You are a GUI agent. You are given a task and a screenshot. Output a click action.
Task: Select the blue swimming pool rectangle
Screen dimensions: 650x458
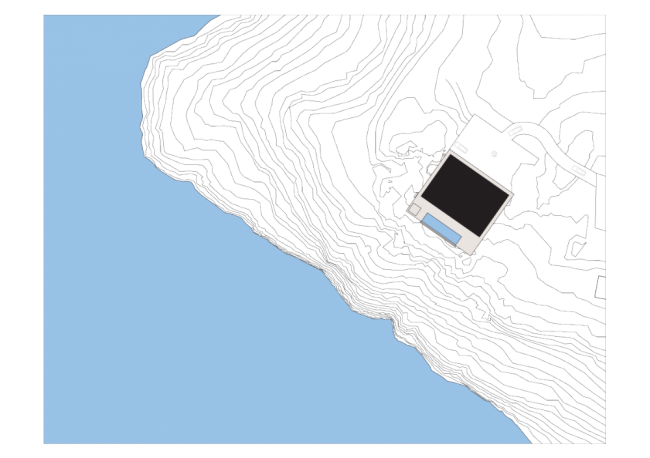(440, 226)
